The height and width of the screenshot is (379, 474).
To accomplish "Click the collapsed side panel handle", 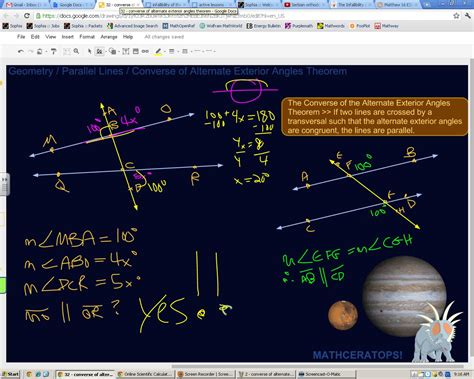I will pos(4,184).
